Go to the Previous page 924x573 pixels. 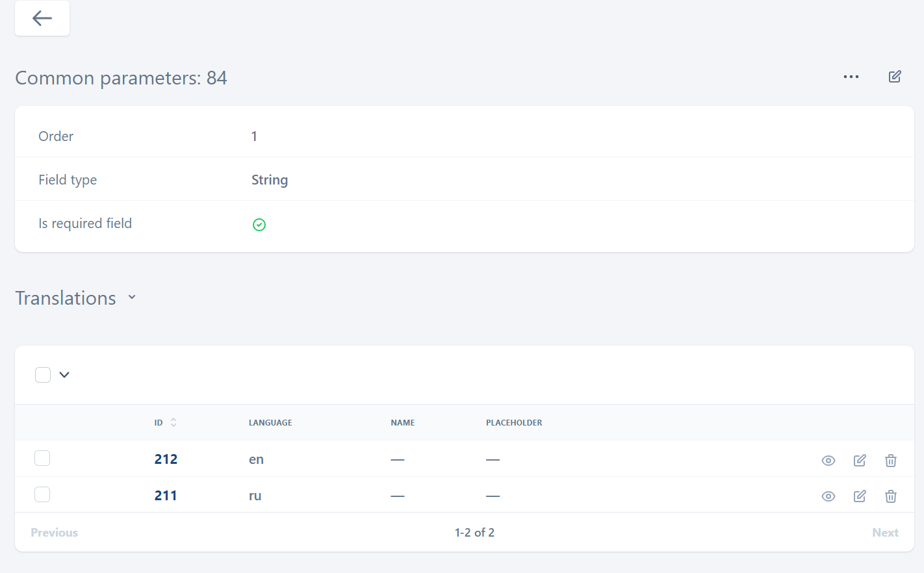click(55, 533)
